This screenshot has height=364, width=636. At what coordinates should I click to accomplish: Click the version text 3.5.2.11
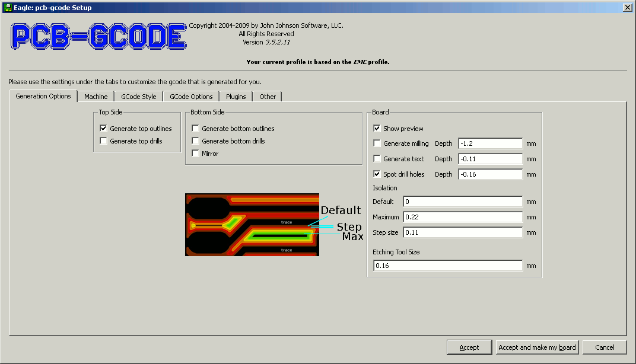pyautogui.click(x=278, y=42)
